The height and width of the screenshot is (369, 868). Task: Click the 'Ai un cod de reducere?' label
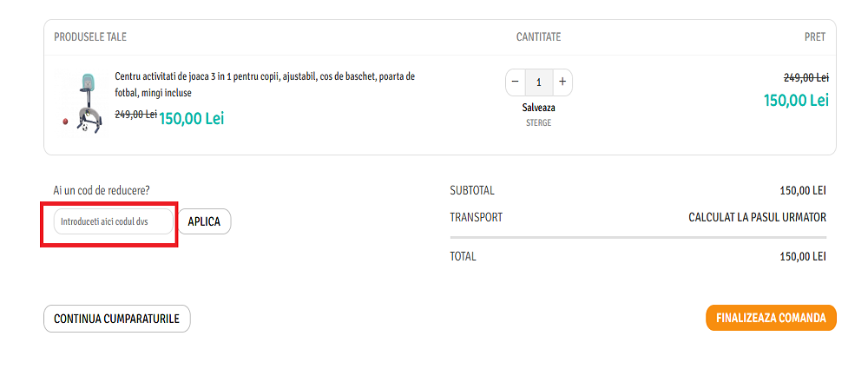pyautogui.click(x=108, y=190)
